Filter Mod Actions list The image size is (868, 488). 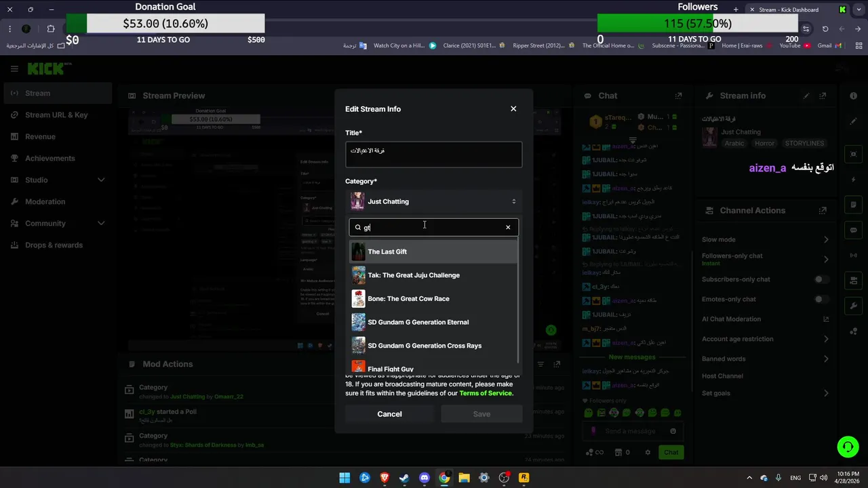pyautogui.click(x=541, y=364)
